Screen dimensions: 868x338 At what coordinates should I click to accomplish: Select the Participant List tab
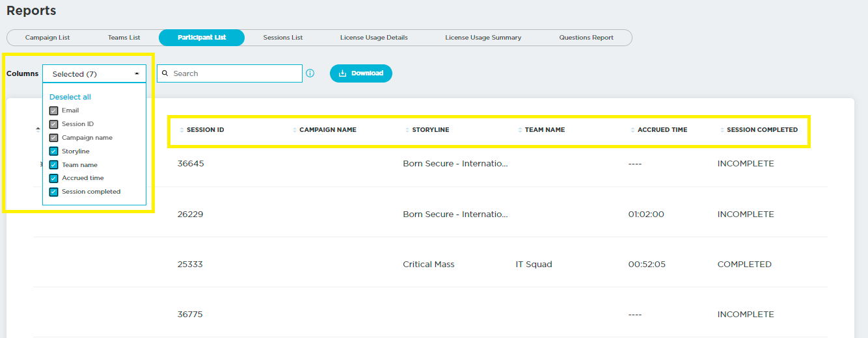click(x=202, y=38)
